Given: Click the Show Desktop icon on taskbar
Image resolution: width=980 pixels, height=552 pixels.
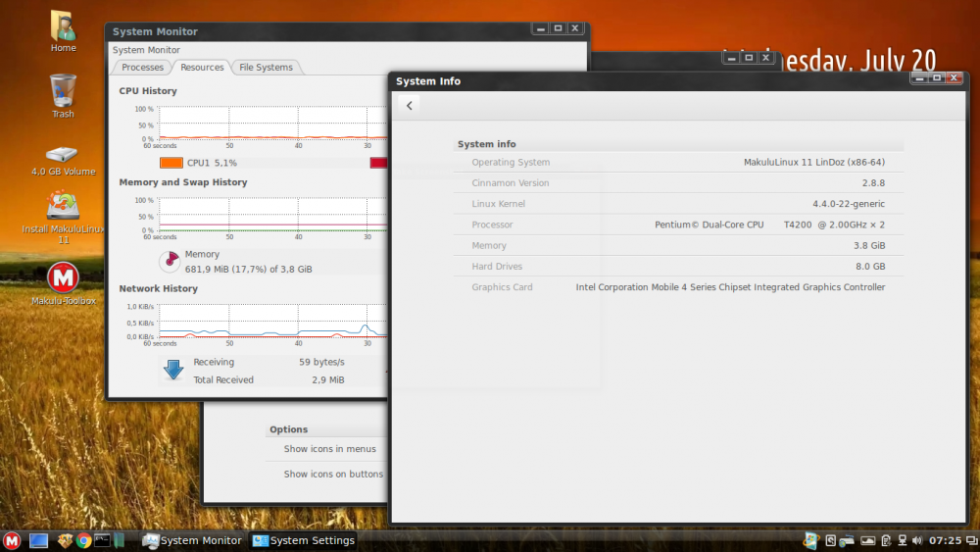Looking at the screenshot, I should [x=39, y=540].
